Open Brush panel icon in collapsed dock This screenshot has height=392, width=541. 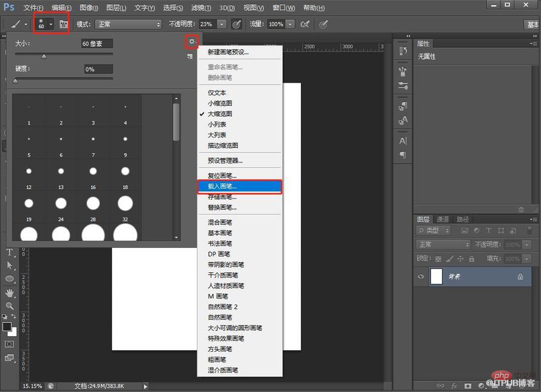402,72
